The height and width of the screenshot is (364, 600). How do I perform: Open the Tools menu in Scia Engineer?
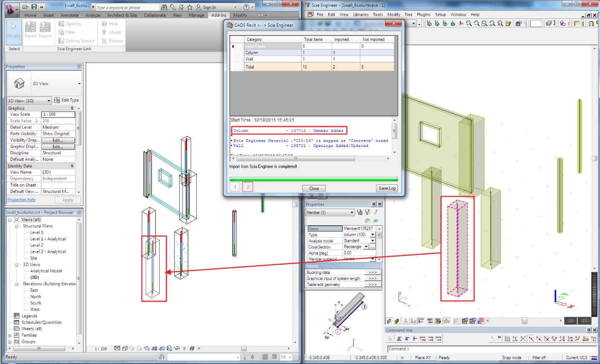(377, 14)
